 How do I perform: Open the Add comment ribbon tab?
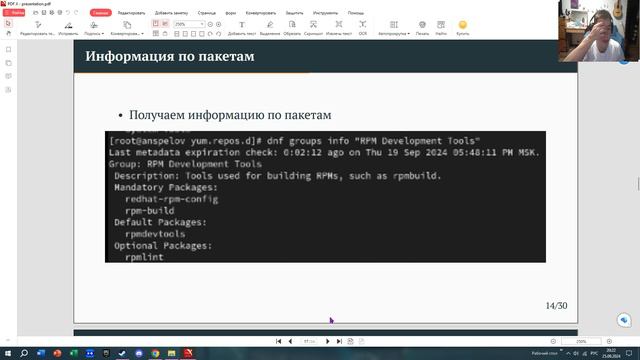[x=171, y=13]
